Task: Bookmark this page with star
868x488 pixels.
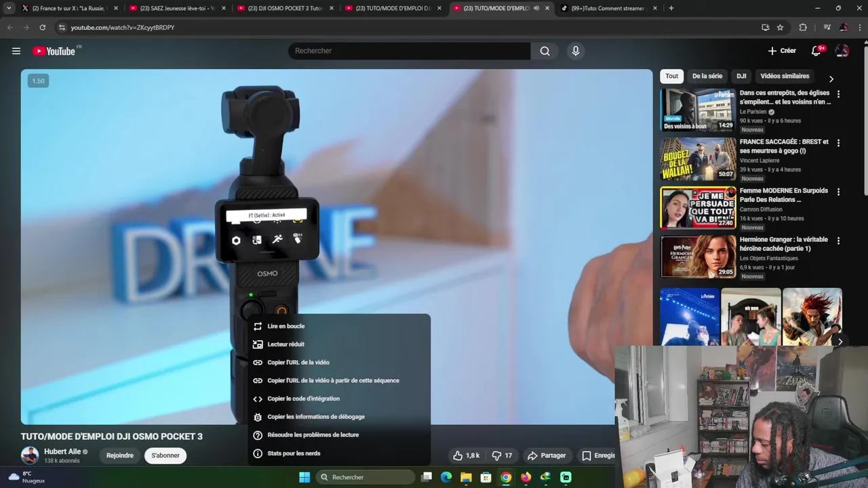Action: point(780,27)
